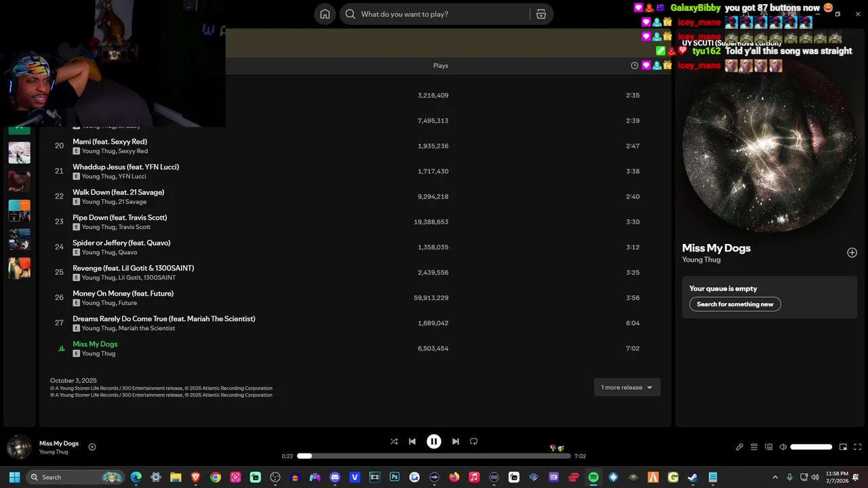868x488 pixels.
Task: Seek within the song progress bar
Action: click(434, 456)
